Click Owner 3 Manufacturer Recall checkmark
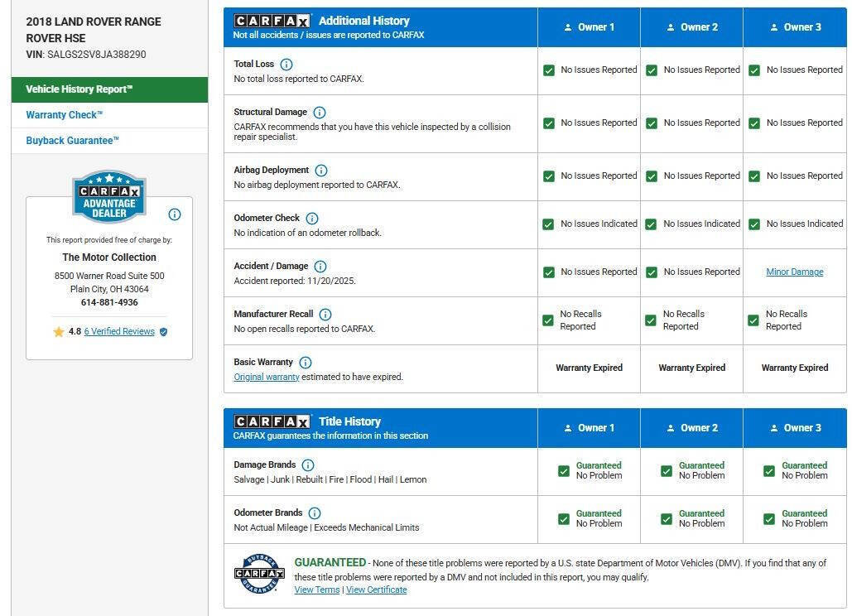Screen dimensions: 852x616 click(753, 320)
